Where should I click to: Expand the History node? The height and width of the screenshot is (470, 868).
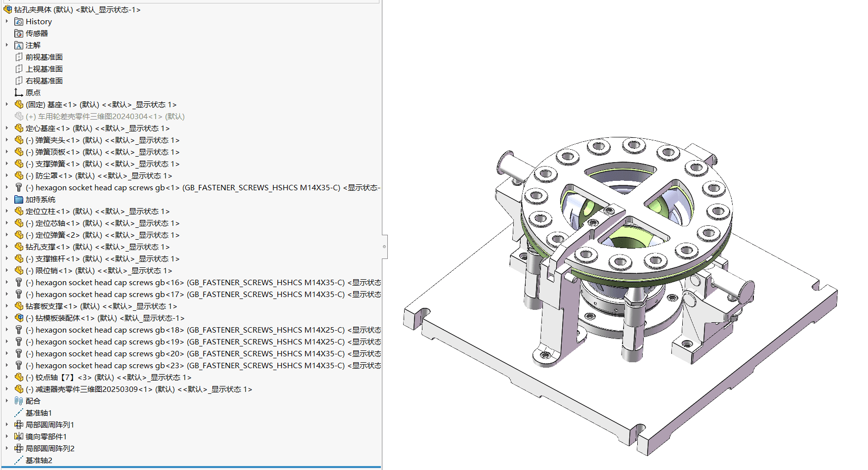tap(7, 22)
